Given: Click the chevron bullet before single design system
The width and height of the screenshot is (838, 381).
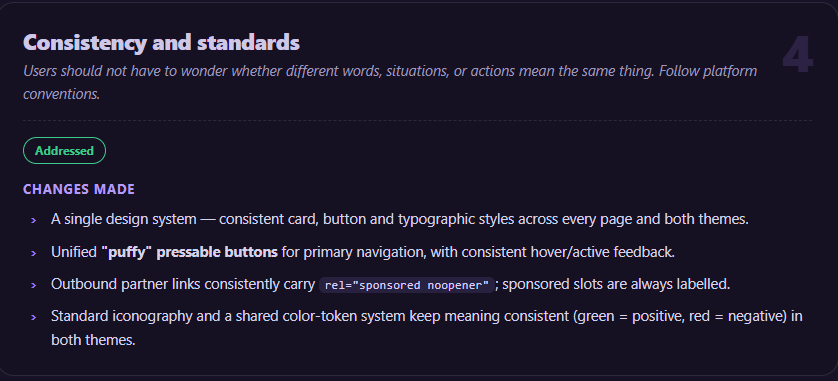Looking at the screenshot, I should (x=34, y=220).
